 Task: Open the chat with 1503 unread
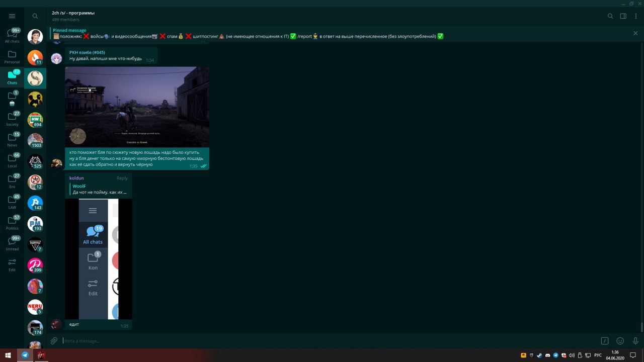(35, 141)
